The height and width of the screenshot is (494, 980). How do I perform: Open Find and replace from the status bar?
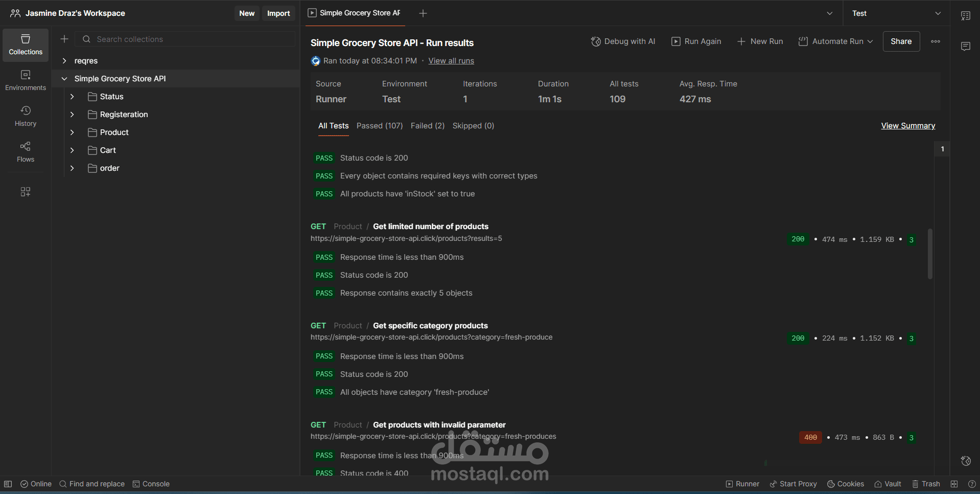92,484
